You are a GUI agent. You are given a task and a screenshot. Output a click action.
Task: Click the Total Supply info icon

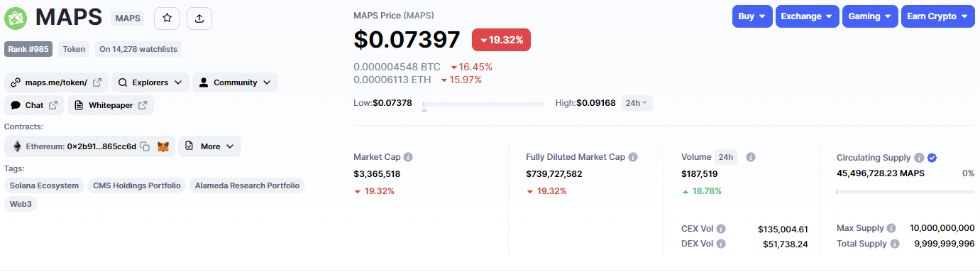point(895,244)
